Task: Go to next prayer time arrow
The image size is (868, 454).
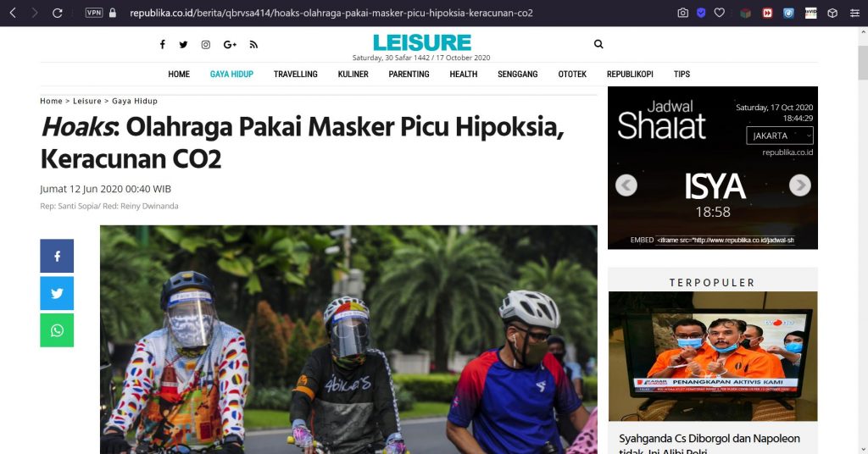Action: point(800,185)
